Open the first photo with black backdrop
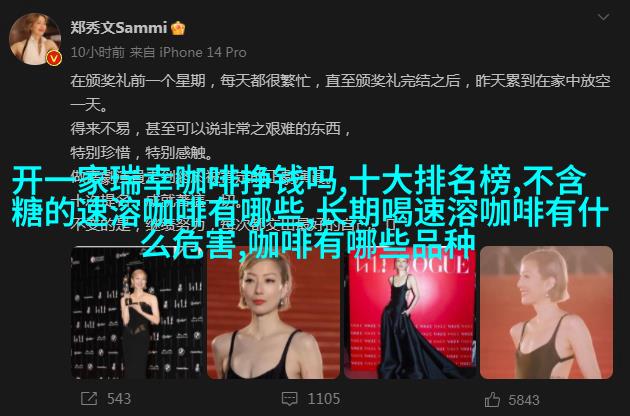630x416 pixels. click(137, 313)
